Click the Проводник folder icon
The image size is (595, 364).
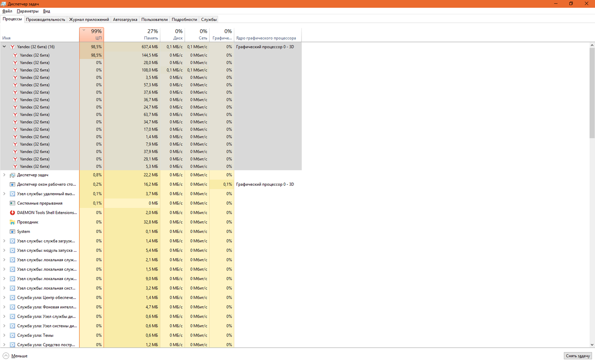12,222
